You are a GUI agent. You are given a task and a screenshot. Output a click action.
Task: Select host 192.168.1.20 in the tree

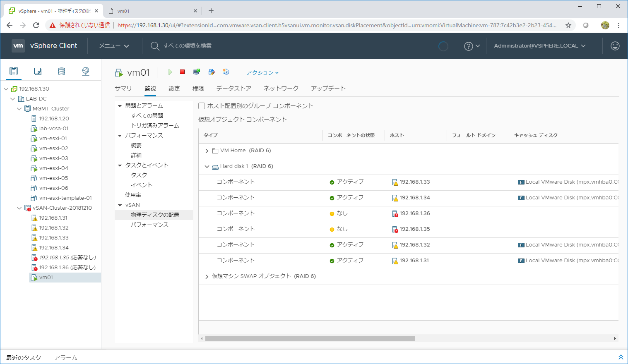54,119
